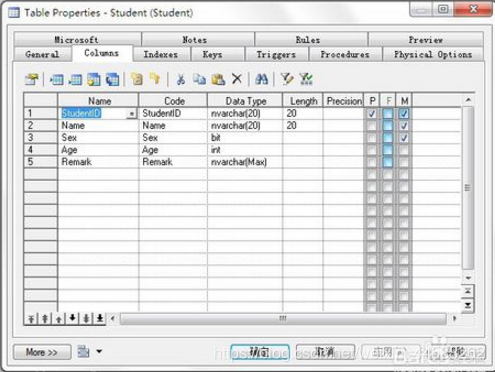Open Find a Row binoculars icon
Image resolution: width=495 pixels, height=372 pixels.
(261, 79)
